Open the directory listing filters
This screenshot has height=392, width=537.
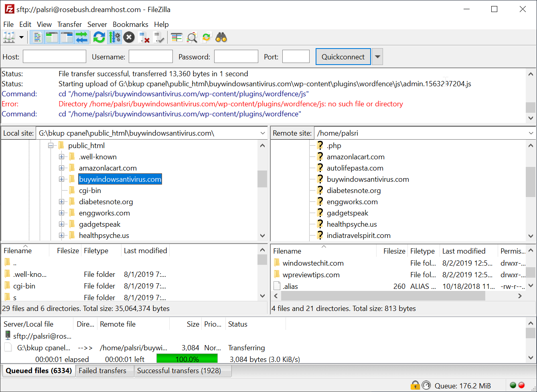pos(177,37)
